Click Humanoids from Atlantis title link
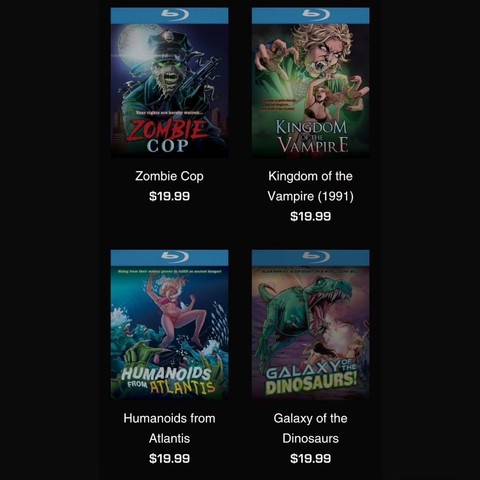Viewport: 480px width, 480px height. [169, 428]
